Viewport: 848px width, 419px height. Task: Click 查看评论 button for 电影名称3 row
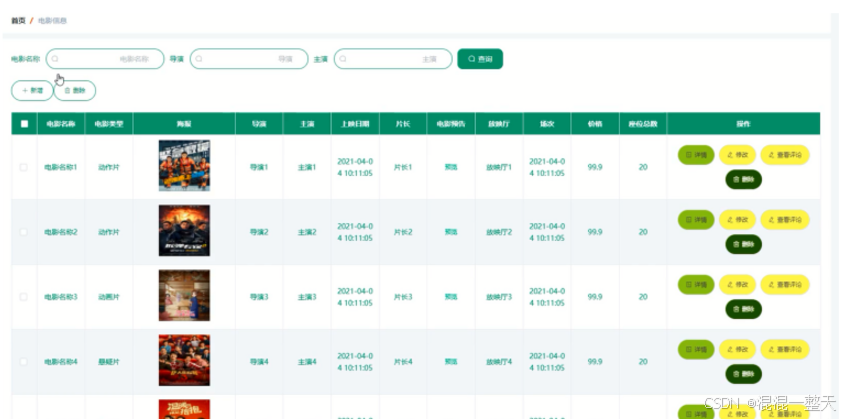785,285
